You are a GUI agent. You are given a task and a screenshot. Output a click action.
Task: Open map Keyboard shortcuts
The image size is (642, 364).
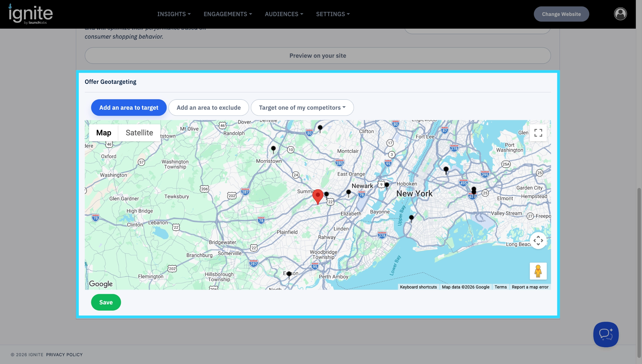[x=418, y=287]
